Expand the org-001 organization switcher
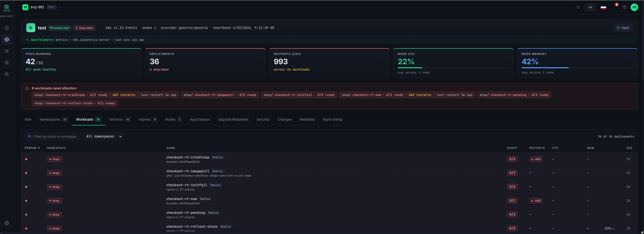644x234 pixels. (x=42, y=7)
